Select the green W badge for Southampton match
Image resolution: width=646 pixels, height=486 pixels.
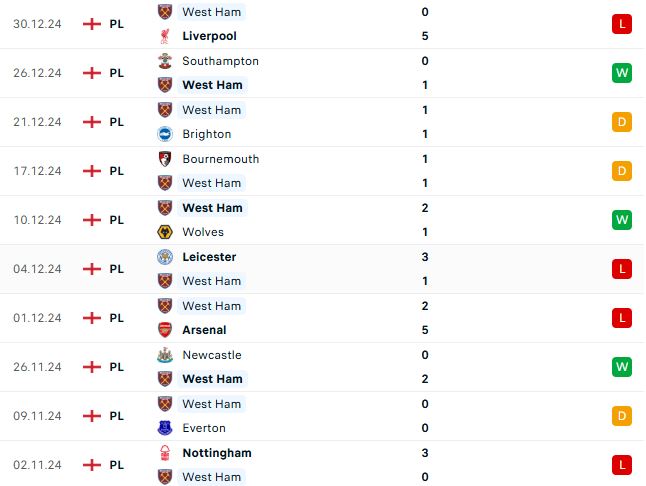pyautogui.click(x=622, y=73)
